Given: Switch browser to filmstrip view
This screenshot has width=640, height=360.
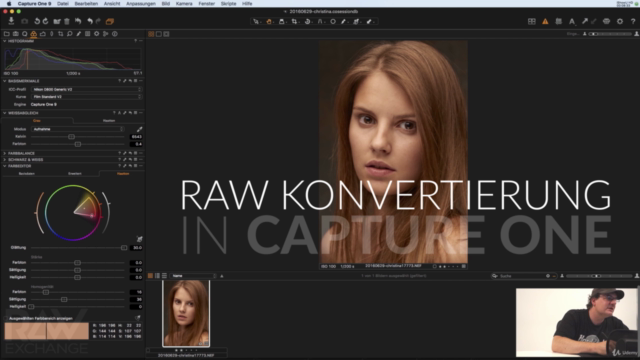Looking at the screenshot, I should [x=157, y=276].
